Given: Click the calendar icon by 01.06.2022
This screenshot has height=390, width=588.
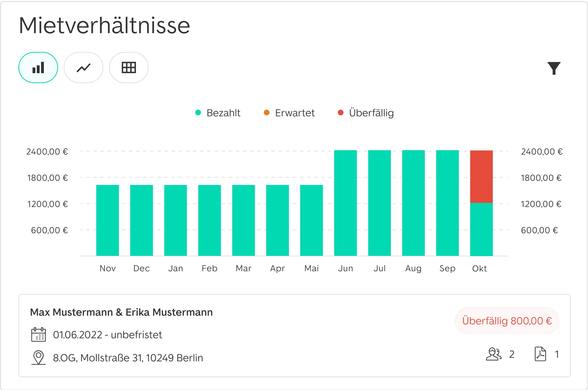Looking at the screenshot, I should click(x=38, y=335).
